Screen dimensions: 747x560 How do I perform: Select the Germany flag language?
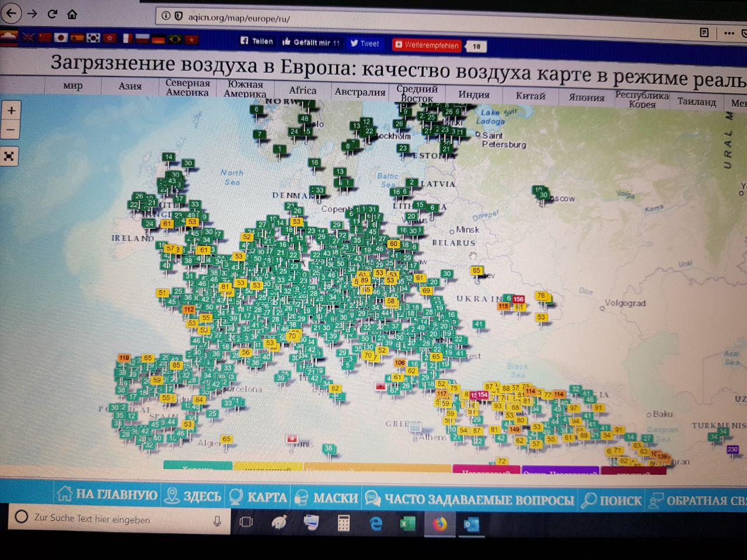[158, 39]
